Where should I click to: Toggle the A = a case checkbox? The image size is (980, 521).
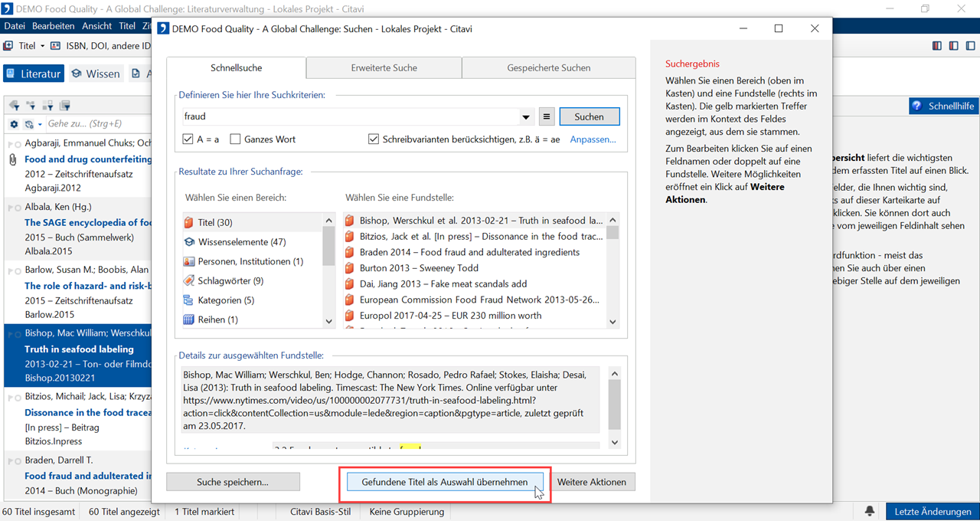click(188, 139)
